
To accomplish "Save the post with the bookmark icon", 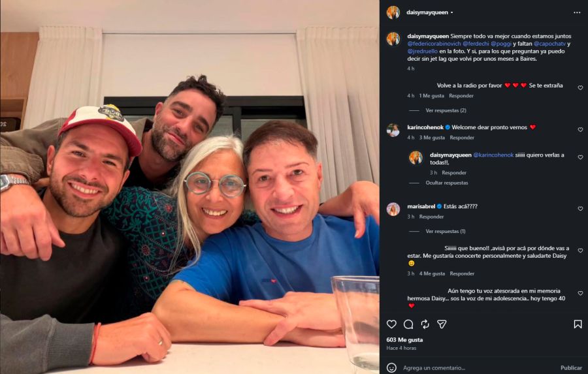I will [578, 324].
